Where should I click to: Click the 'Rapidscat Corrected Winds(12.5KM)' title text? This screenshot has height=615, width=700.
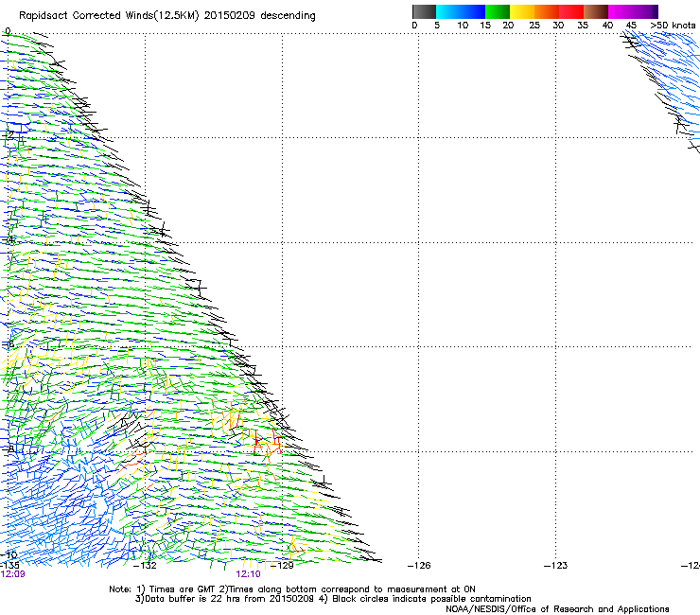(109, 16)
